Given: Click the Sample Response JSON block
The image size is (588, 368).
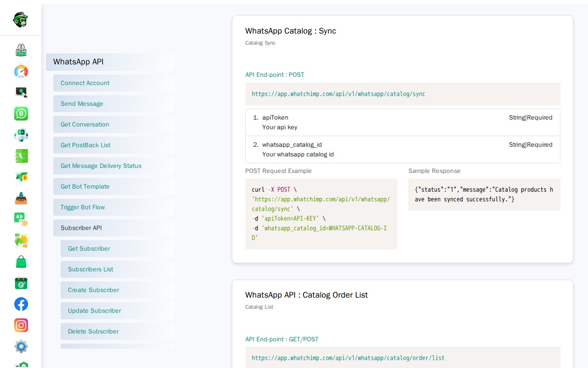Looking at the screenshot, I should [x=484, y=195].
